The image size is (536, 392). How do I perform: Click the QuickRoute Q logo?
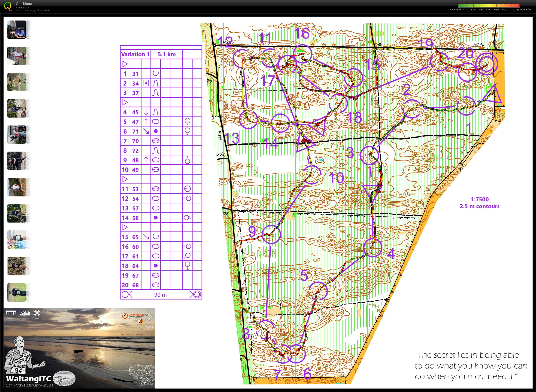coord(8,6)
